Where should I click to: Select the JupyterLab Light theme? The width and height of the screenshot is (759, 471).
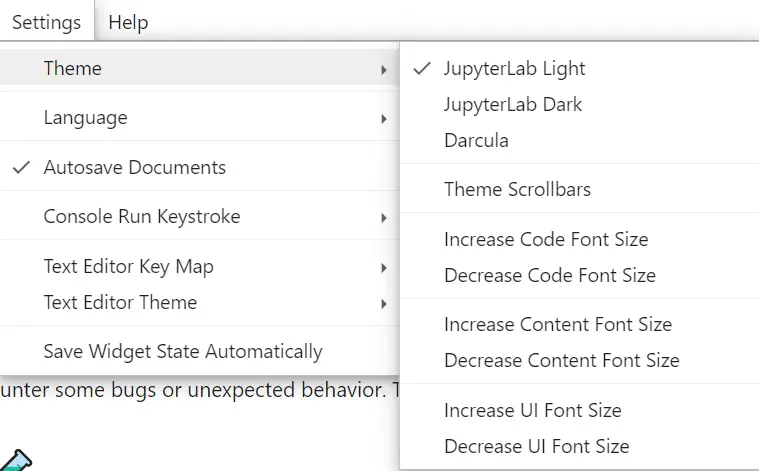(x=579, y=69)
